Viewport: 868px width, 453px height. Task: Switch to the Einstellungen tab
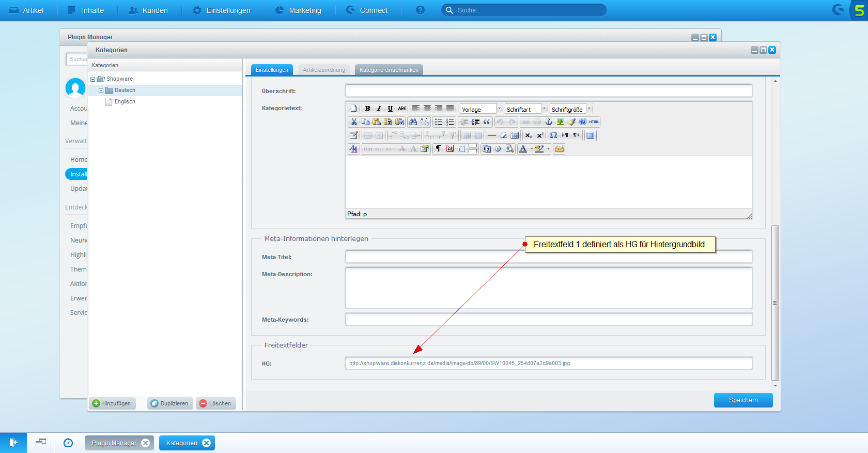pos(272,70)
